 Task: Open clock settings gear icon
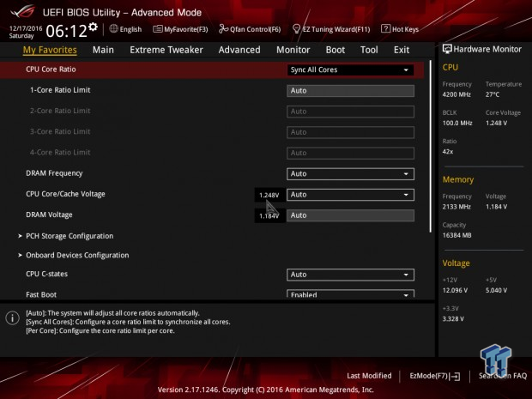pos(93,27)
